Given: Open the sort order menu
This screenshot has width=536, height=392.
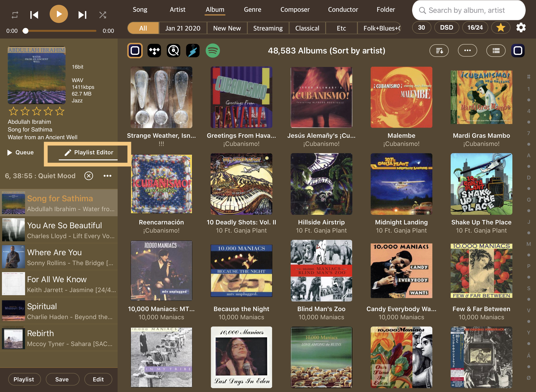Looking at the screenshot, I should (439, 51).
